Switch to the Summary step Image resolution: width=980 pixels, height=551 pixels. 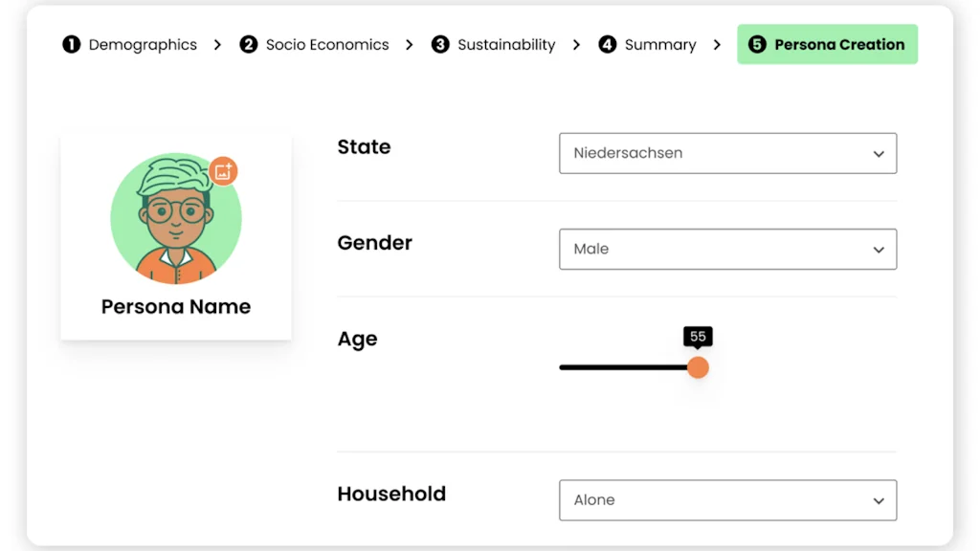(658, 44)
